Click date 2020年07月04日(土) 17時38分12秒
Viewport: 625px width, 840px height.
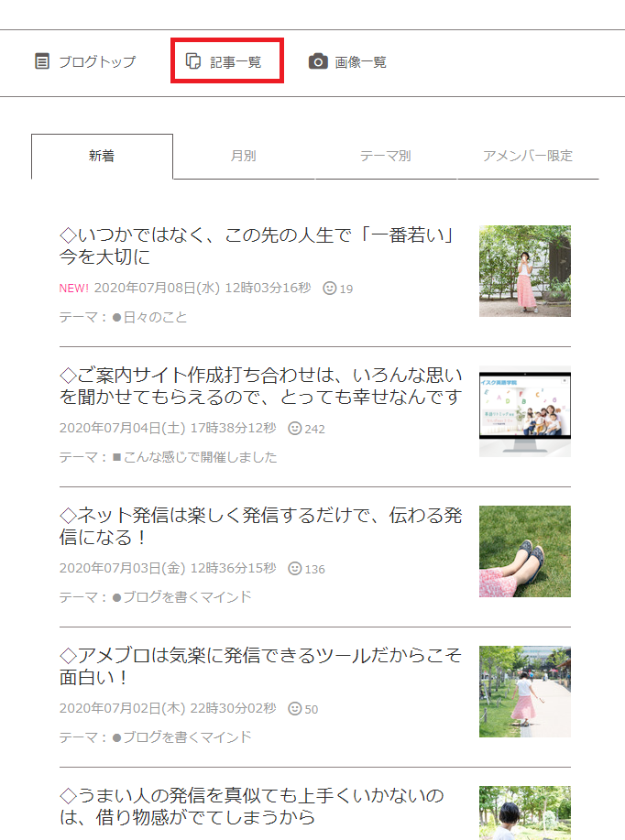coord(168,428)
